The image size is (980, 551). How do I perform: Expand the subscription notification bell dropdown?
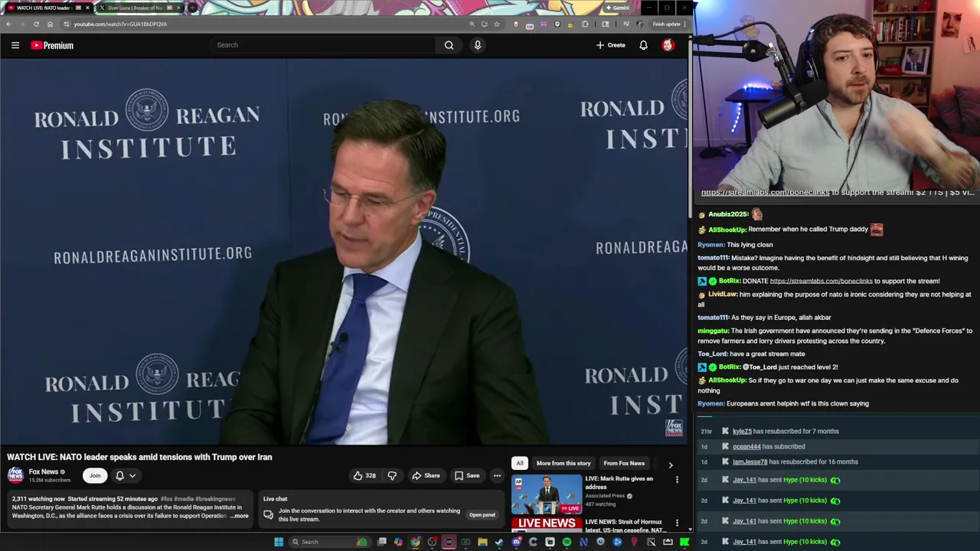coord(126,475)
